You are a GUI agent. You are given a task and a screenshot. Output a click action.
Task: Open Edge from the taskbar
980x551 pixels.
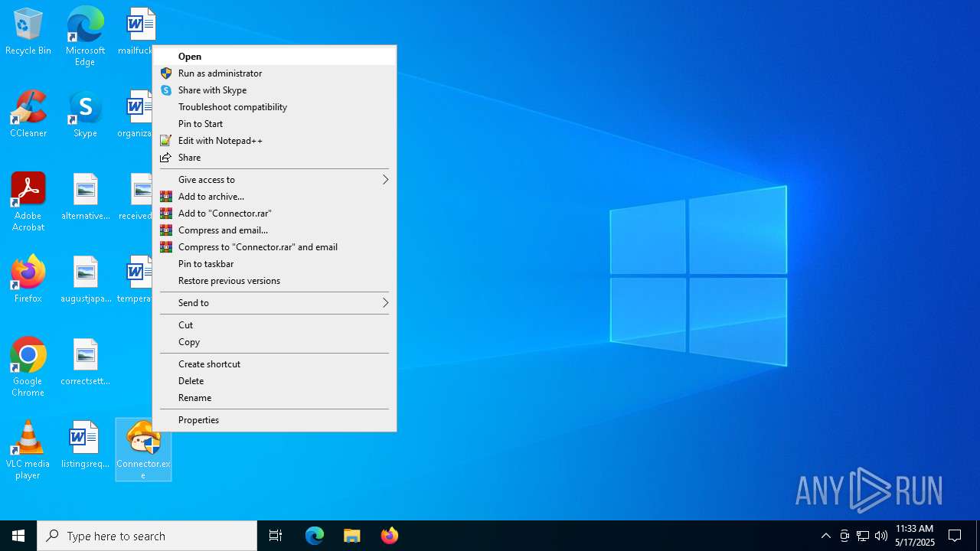click(315, 536)
